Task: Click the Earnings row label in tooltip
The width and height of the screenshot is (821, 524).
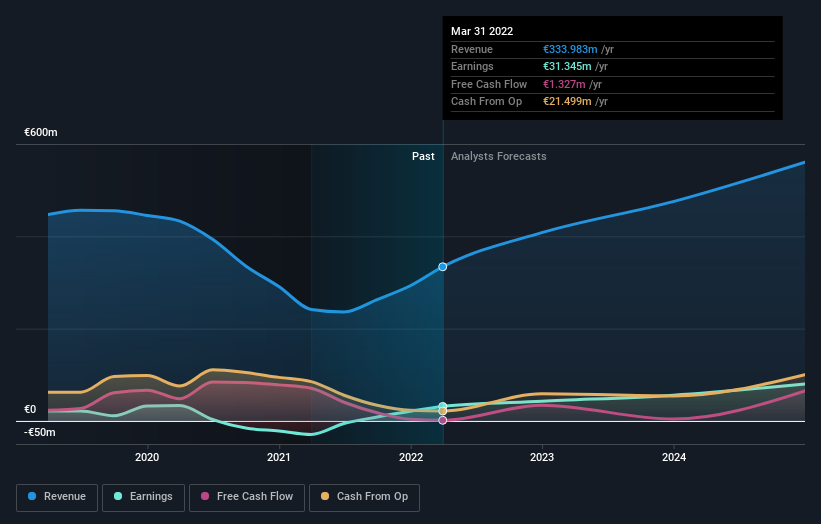Action: pos(472,66)
